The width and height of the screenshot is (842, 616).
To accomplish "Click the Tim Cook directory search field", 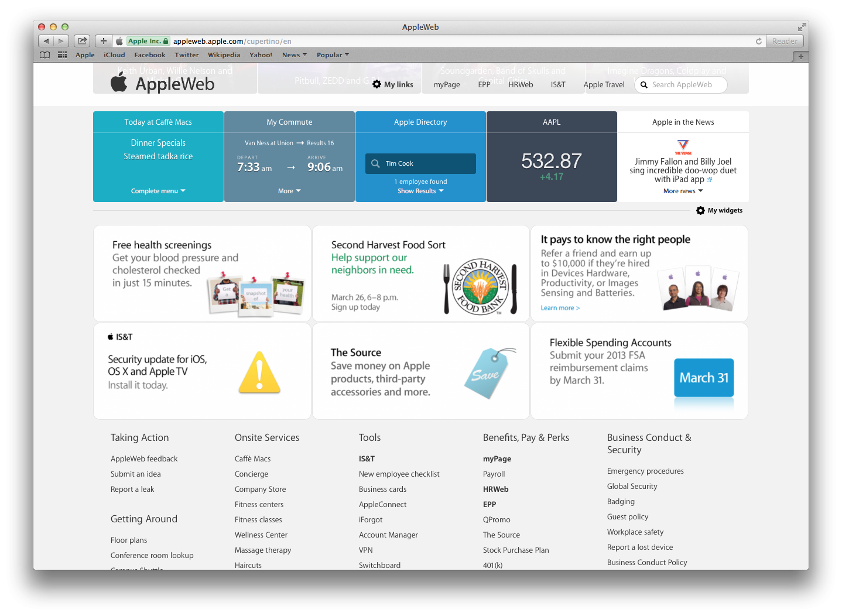I will (420, 163).
